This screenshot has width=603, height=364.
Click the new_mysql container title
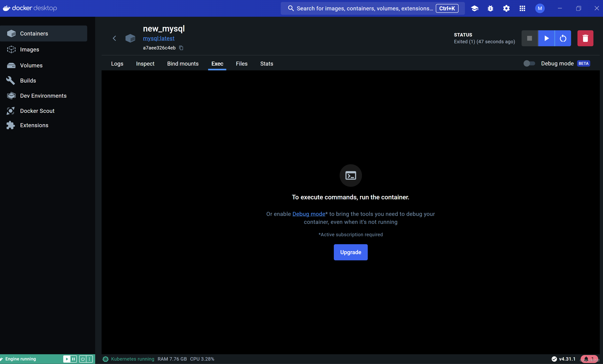click(164, 29)
